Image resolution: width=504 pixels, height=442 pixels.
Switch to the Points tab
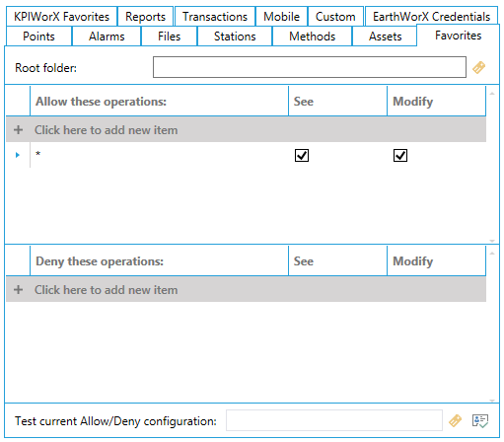click(x=38, y=37)
